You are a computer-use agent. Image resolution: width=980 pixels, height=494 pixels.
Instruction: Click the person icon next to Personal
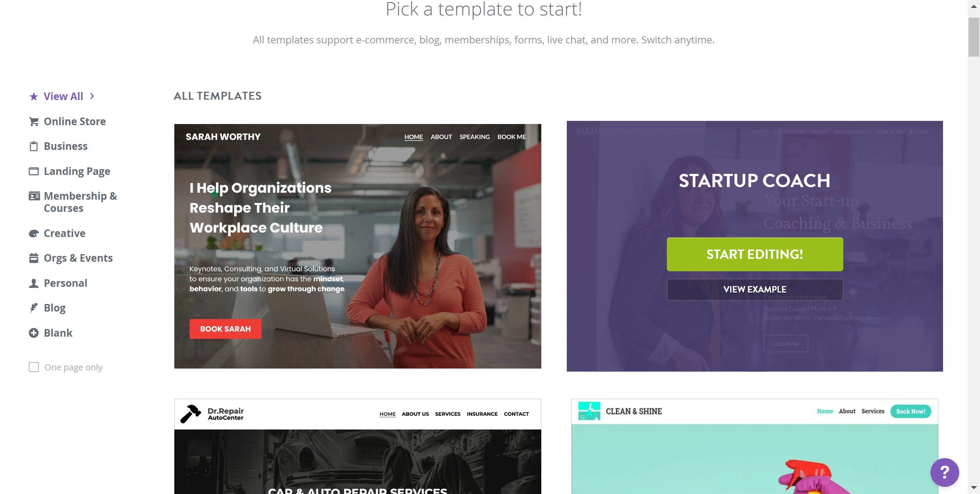33,283
